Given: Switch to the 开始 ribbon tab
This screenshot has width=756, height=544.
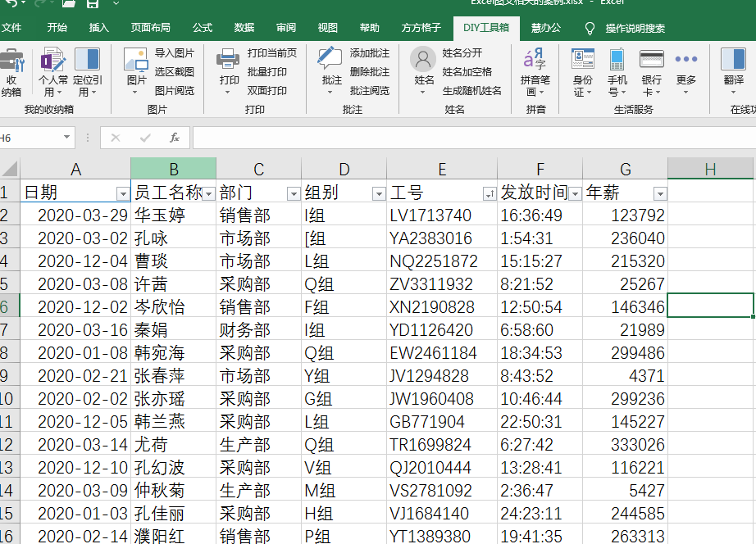Looking at the screenshot, I should [x=57, y=28].
